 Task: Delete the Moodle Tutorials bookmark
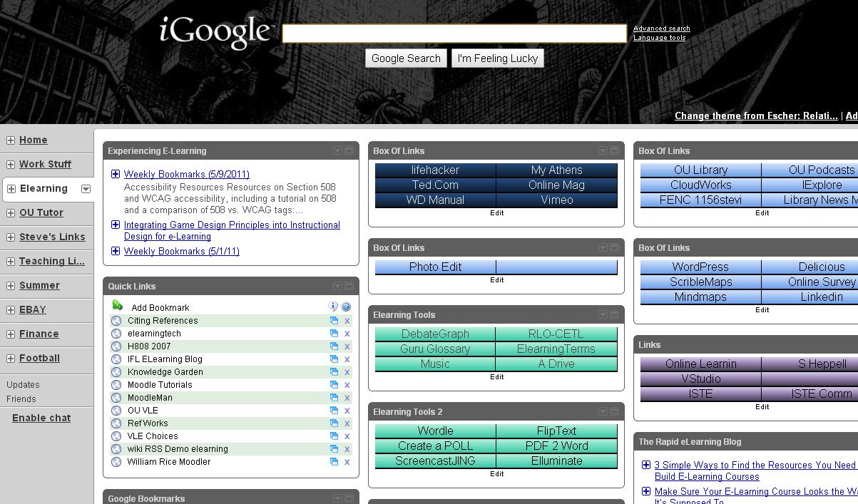(347, 385)
